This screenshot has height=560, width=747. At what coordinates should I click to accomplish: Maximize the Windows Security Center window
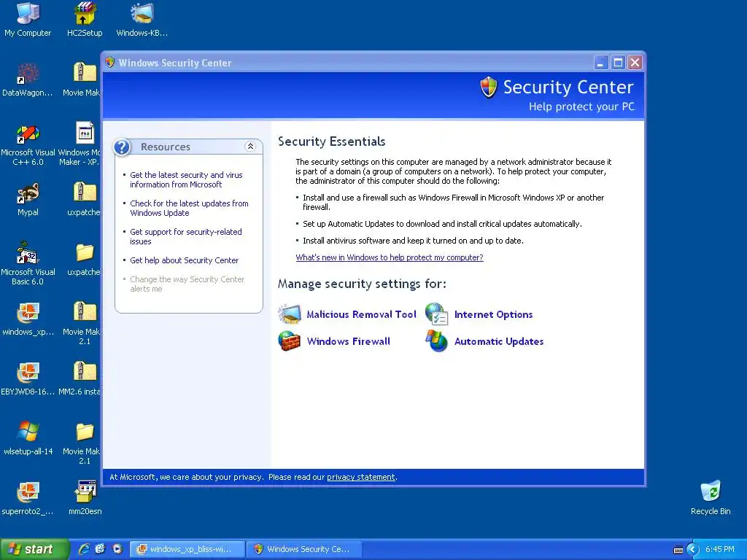(618, 63)
